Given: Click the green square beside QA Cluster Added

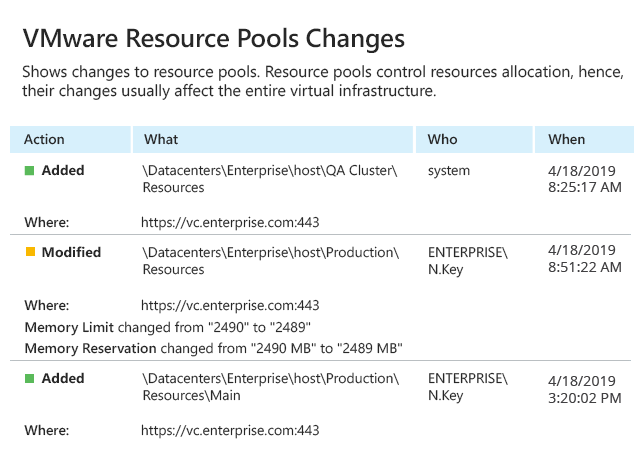Looking at the screenshot, I should (x=29, y=170).
